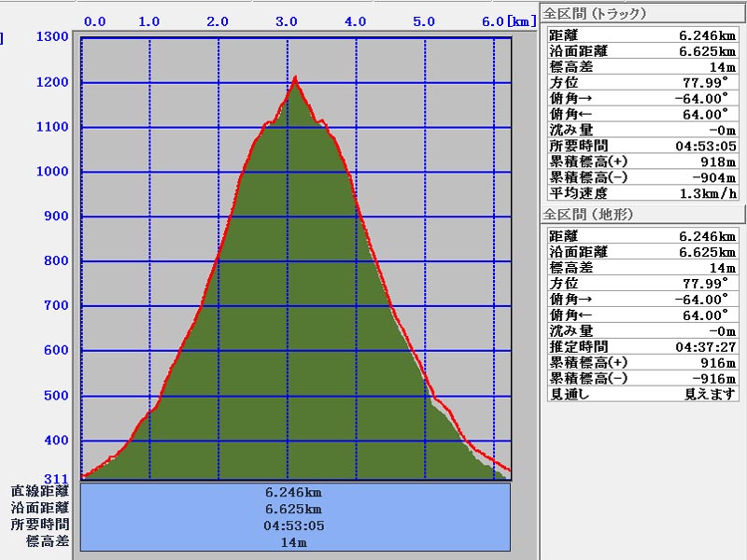Select the 所要時間 row in track panel
747x560 pixels.
[x=642, y=146]
